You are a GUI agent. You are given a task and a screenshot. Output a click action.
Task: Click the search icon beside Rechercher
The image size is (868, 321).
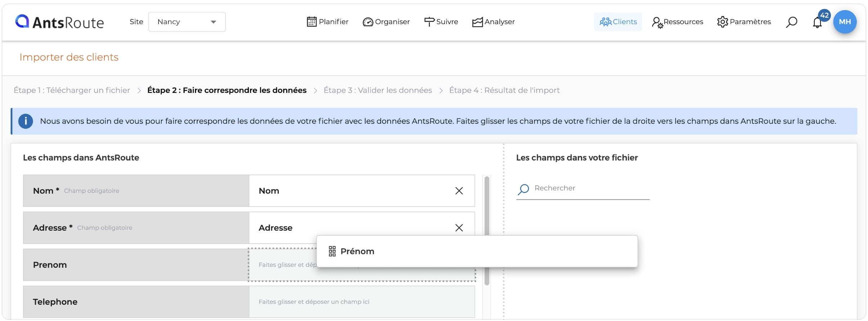tap(523, 189)
